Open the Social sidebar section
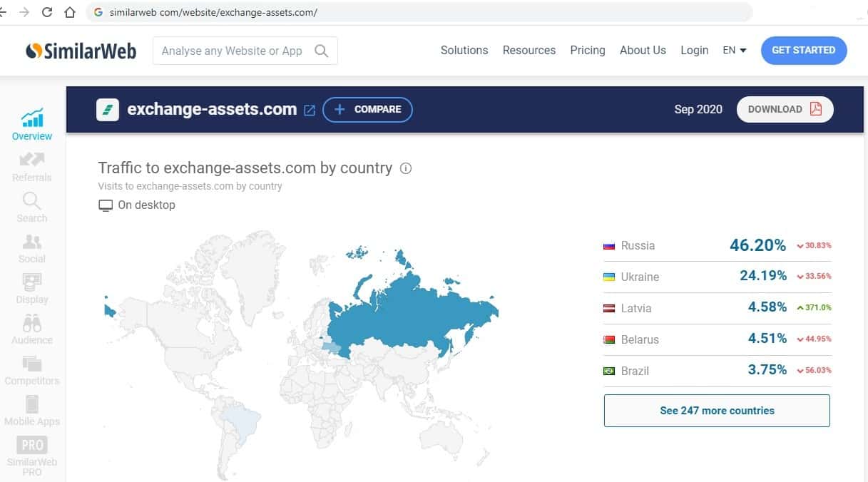This screenshot has height=482, width=868. pyautogui.click(x=32, y=248)
